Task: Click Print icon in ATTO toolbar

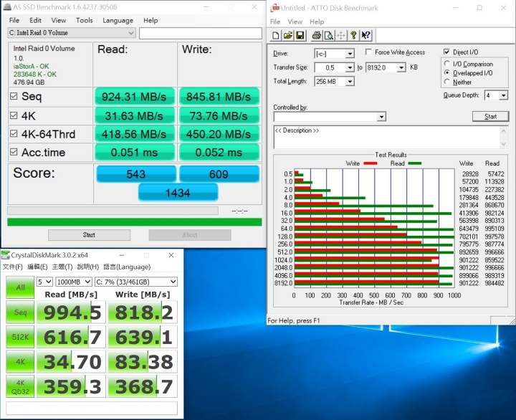Action: [316, 35]
